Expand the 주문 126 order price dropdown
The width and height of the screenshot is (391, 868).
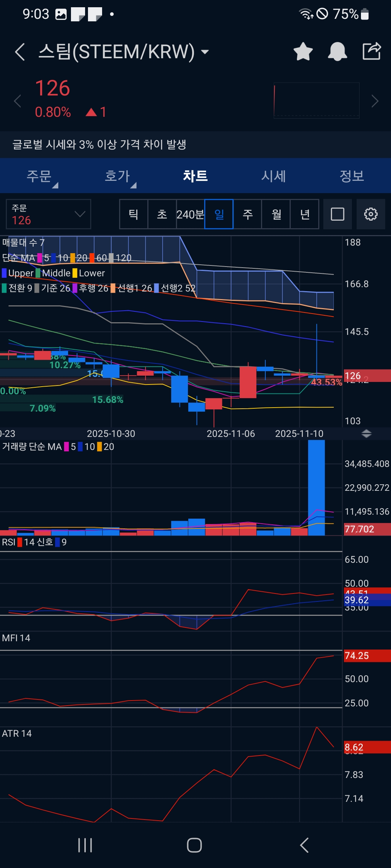click(x=49, y=214)
